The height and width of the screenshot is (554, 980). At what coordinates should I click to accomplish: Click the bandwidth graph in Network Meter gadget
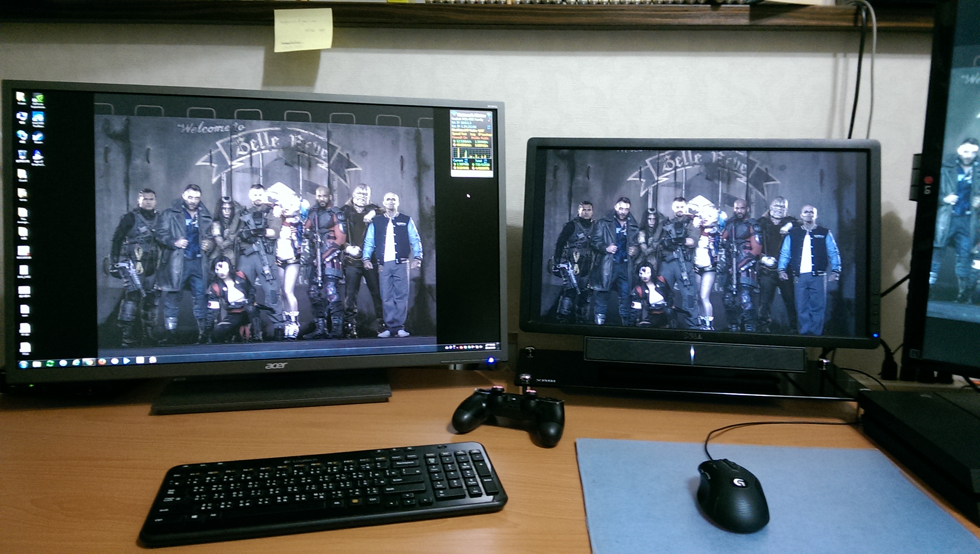click(472, 153)
